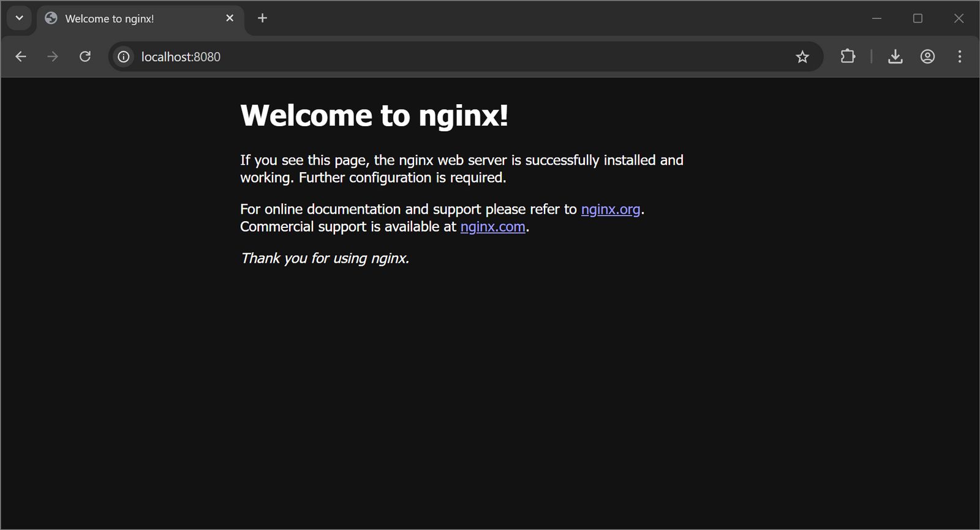Viewport: 980px width, 530px height.
Task: Click the localhost:8080 address bar
Action: (x=429, y=57)
